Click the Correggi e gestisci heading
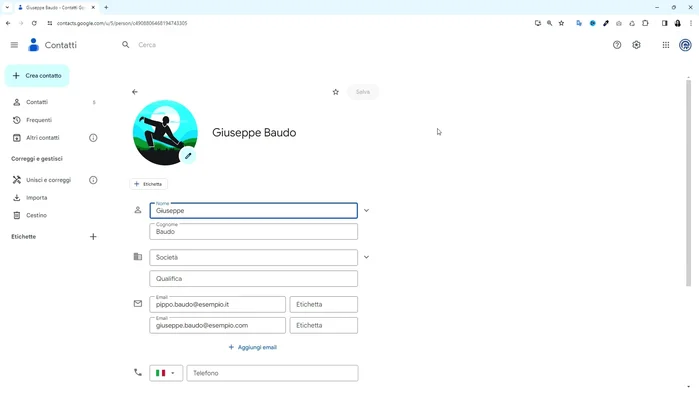699x397 pixels. (37, 159)
